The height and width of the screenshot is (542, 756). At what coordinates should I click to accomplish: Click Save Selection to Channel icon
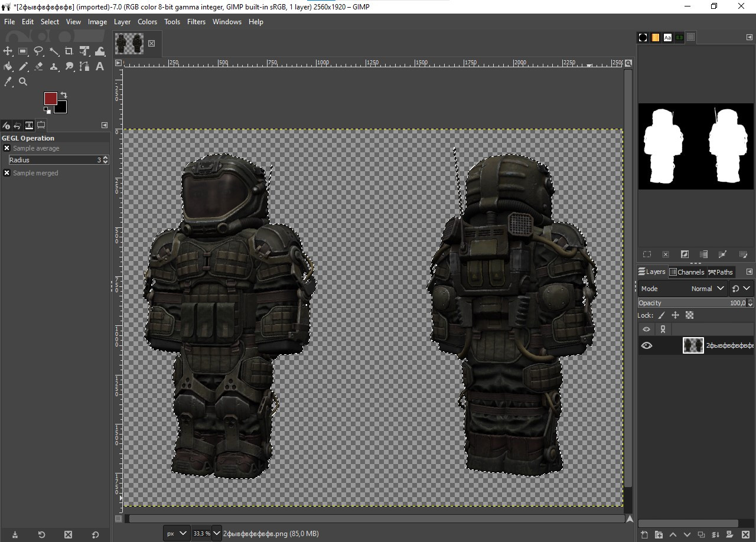click(x=703, y=254)
